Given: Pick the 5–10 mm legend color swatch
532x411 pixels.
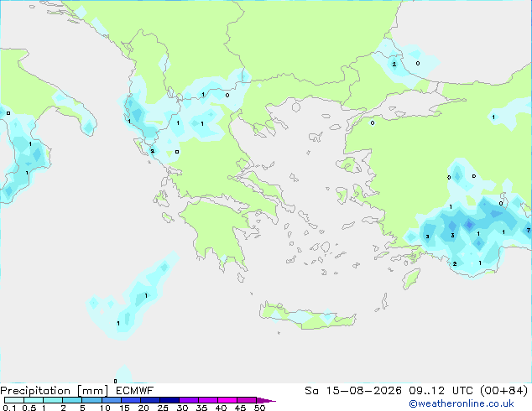Looking at the screenshot, I should (x=91, y=400).
